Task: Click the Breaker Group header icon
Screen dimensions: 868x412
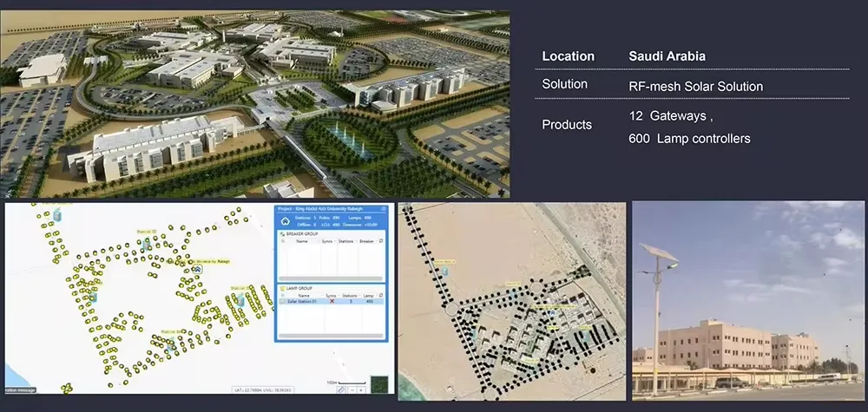Action: (x=281, y=234)
